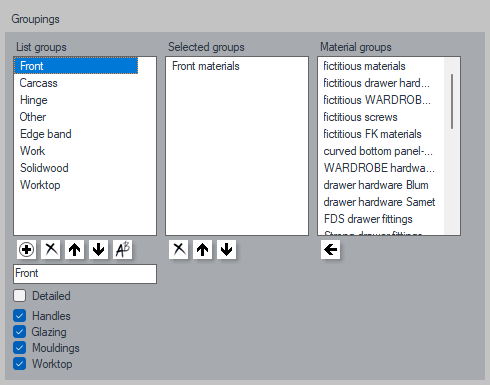The width and height of the screenshot is (490, 385).
Task: Enable the Detailed checkbox
Action: (x=20, y=296)
